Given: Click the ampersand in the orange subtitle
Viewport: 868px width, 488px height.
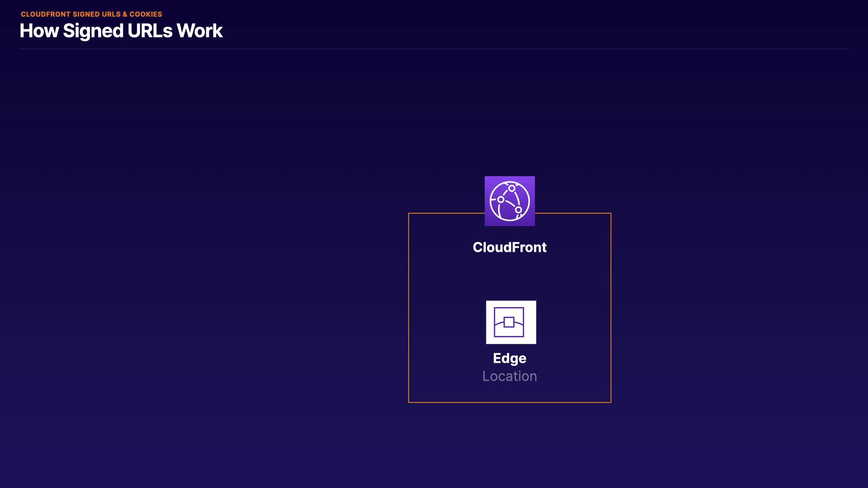Looking at the screenshot, I should coord(125,14).
